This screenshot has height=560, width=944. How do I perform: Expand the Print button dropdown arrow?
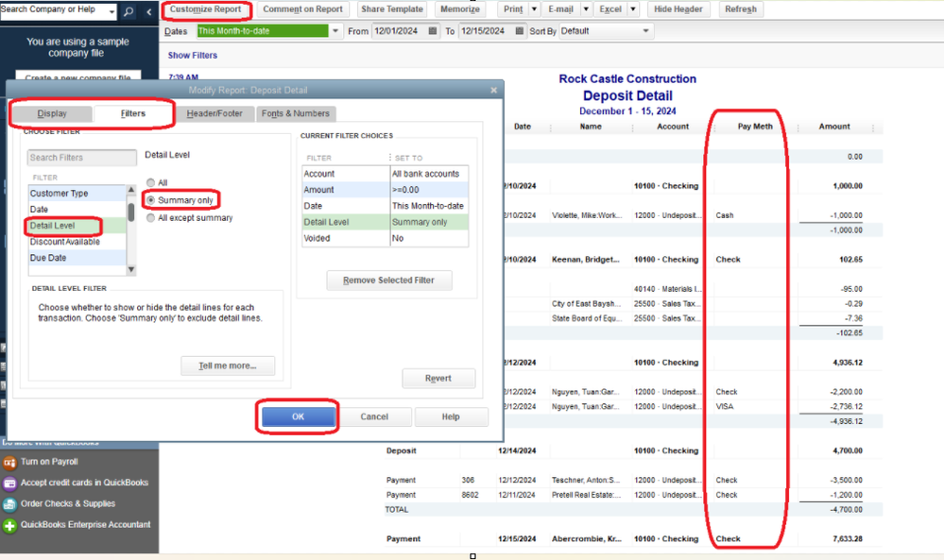pos(533,9)
